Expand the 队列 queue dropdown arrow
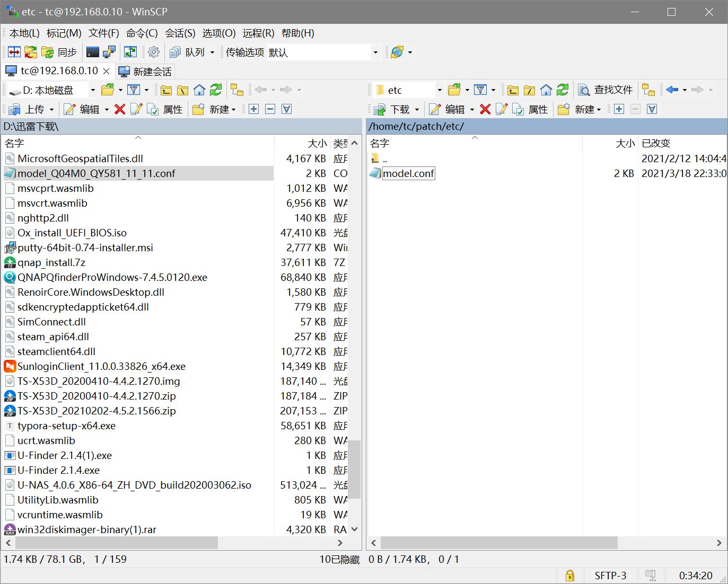The width and height of the screenshot is (728, 584). pos(212,52)
